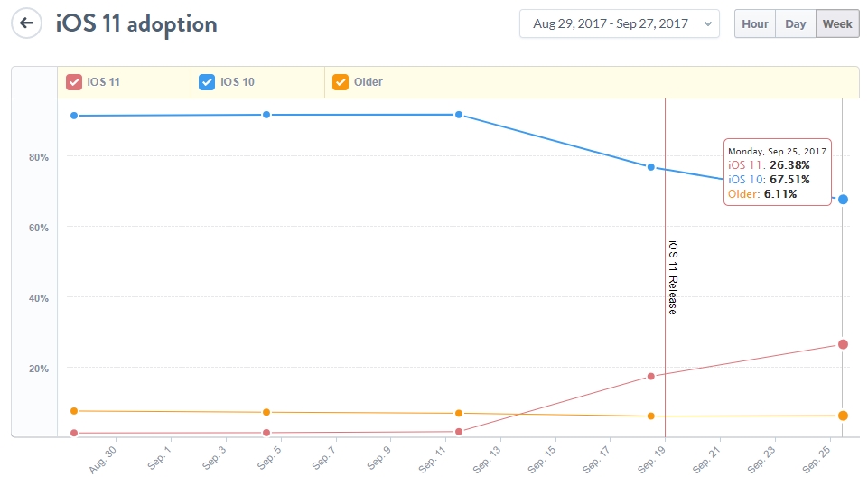Screen dimensions: 868x477
Task: Click iOS 10 data point near Sep. 4
Action: tap(266, 115)
